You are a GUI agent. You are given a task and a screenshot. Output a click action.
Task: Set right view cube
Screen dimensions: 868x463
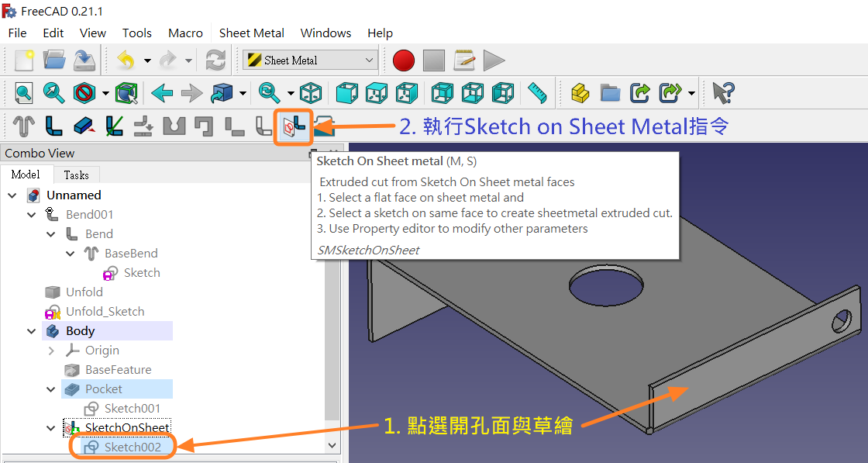[x=407, y=93]
